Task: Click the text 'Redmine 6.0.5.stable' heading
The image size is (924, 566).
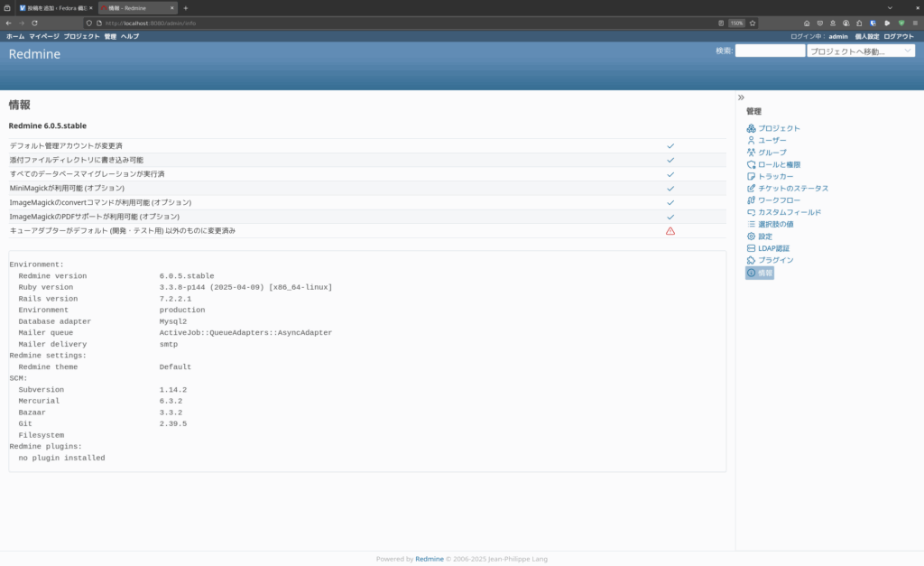Action: [48, 125]
